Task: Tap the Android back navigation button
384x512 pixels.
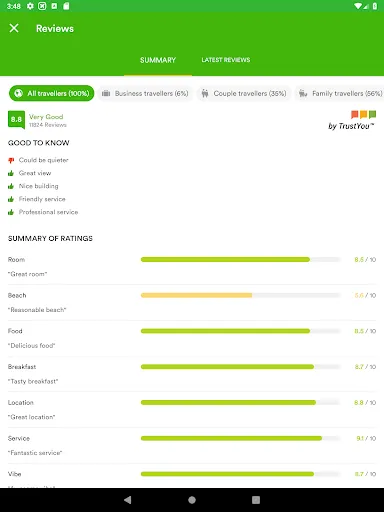Action: [x=128, y=500]
